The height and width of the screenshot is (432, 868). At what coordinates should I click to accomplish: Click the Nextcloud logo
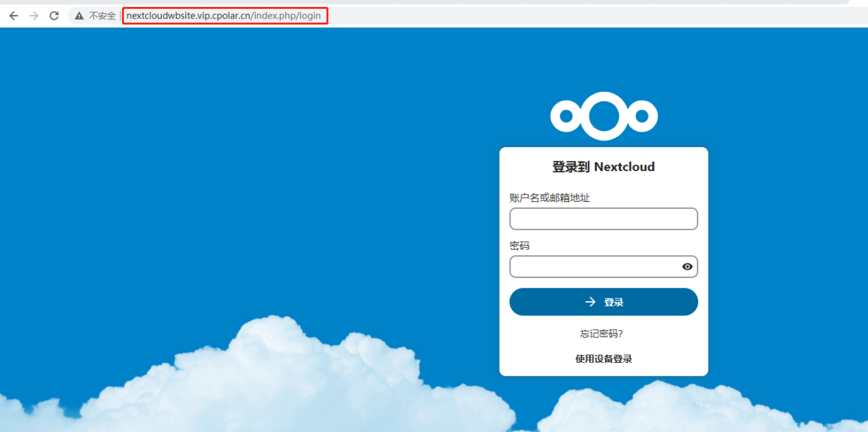pyautogui.click(x=603, y=115)
